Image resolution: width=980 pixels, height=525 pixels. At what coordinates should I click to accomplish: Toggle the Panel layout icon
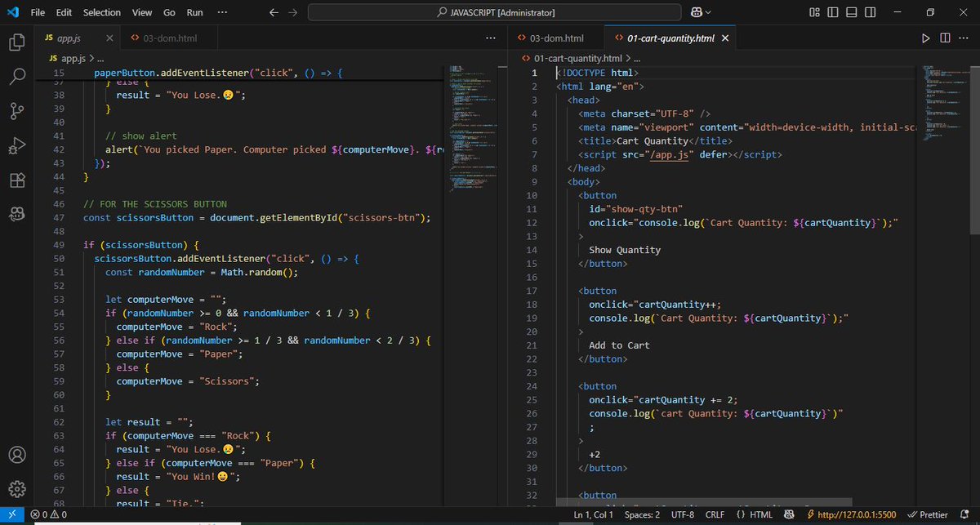850,12
